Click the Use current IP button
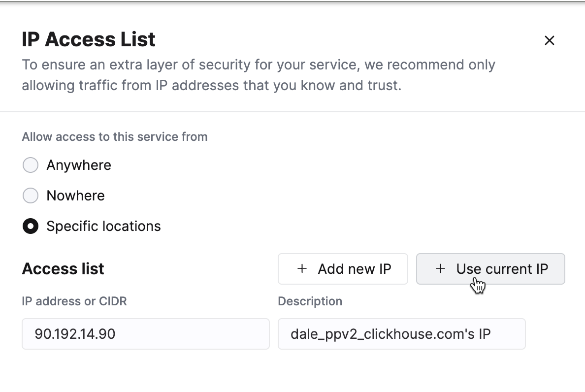This screenshot has height=392, width=585. click(490, 269)
